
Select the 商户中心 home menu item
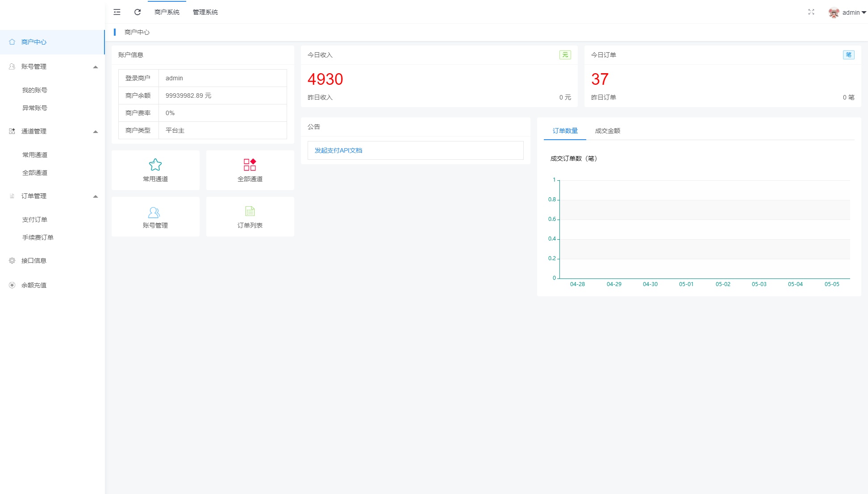[x=34, y=42]
